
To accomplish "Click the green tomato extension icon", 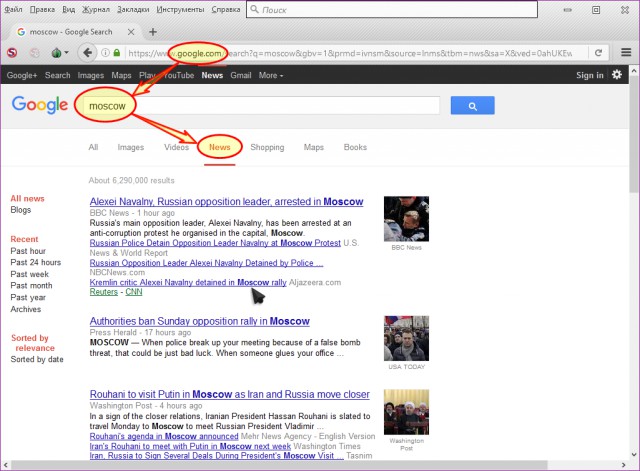I will tap(57, 53).
